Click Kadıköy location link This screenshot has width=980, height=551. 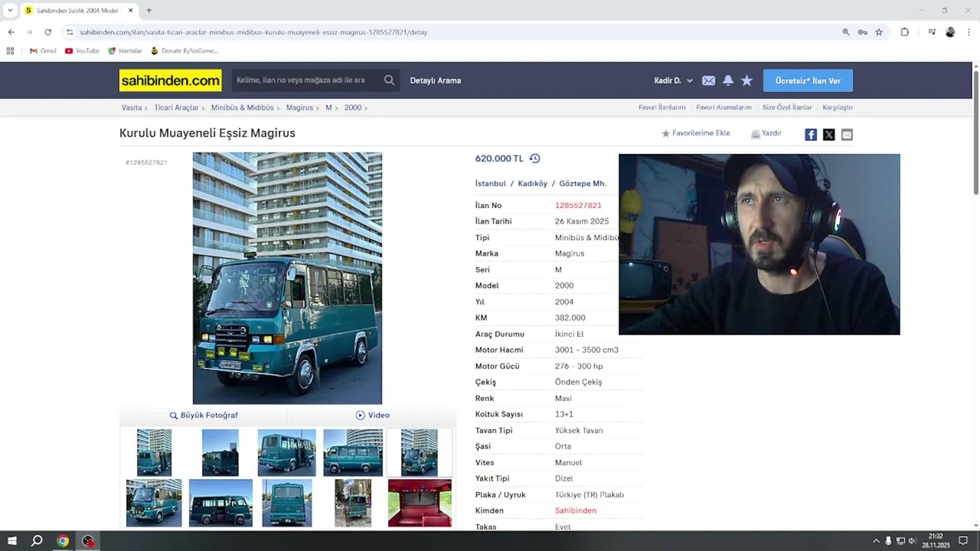tap(533, 184)
